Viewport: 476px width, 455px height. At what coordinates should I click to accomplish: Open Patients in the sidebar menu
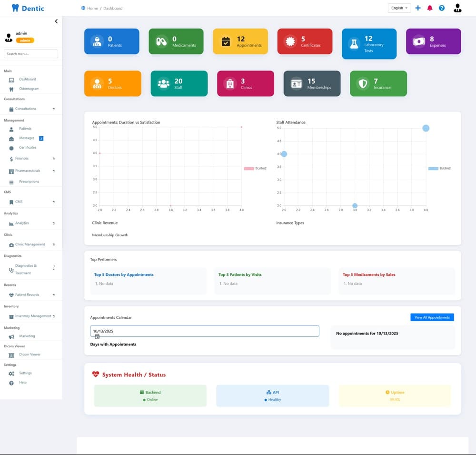click(25, 129)
